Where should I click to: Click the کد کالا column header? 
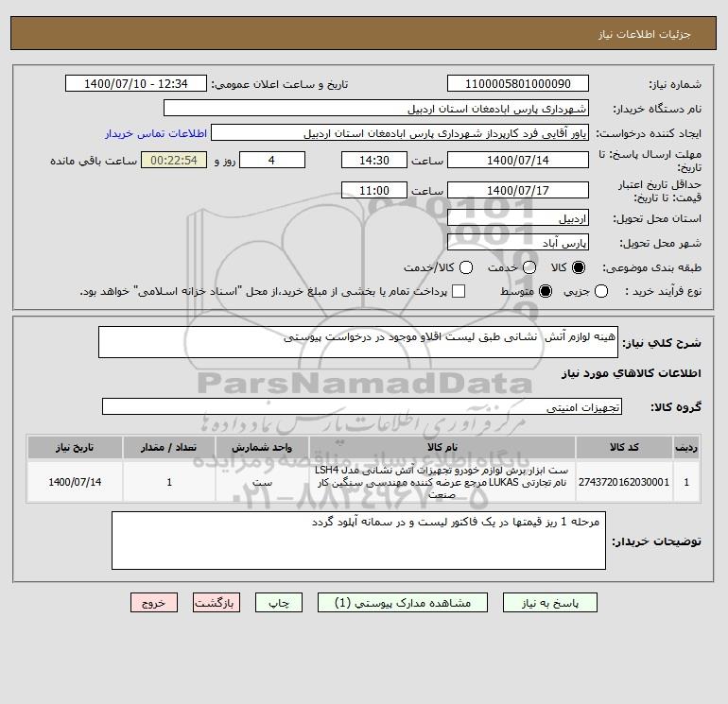click(x=624, y=447)
